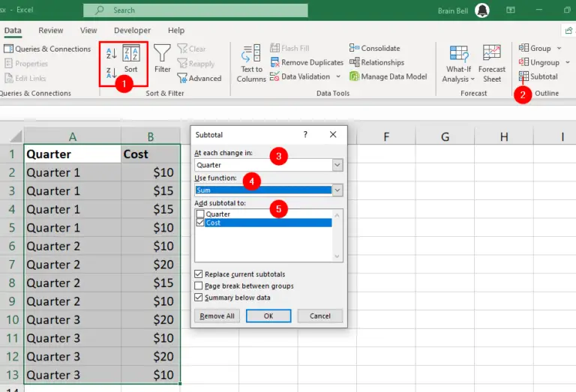The width and height of the screenshot is (576, 392).
Task: Open What-If Analysis menu
Action: tap(458, 64)
